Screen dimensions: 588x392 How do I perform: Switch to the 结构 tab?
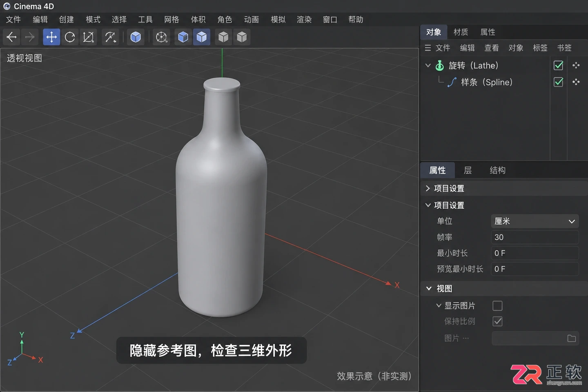click(497, 170)
